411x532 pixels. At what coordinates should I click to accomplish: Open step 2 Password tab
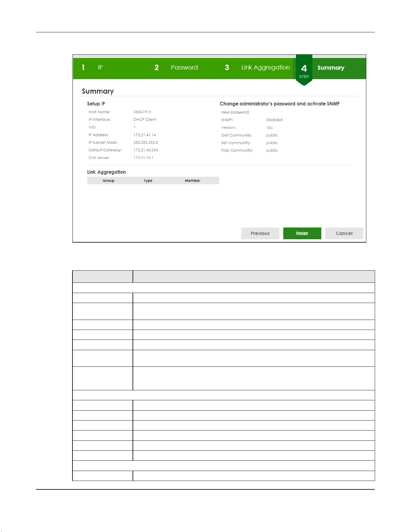point(184,67)
